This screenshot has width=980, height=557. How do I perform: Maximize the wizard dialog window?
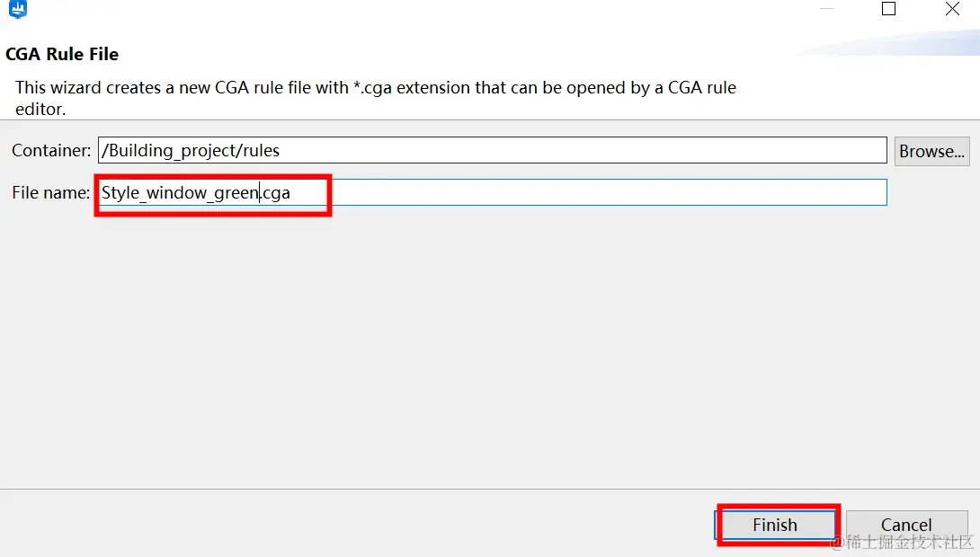tap(888, 9)
